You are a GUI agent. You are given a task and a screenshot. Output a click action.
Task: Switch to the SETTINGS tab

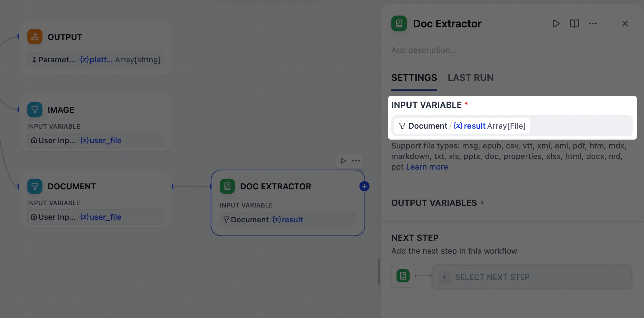click(414, 78)
